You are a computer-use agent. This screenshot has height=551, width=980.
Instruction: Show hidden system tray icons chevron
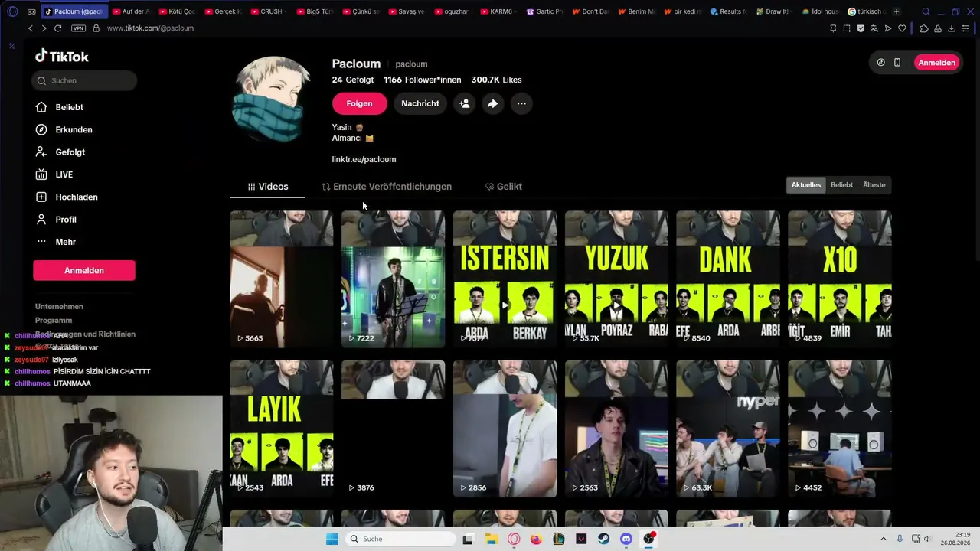point(883,539)
